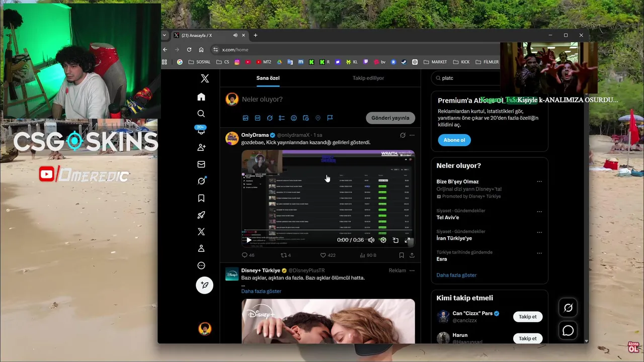Image resolution: width=644 pixels, height=362 pixels.
Task: Open Messages envelope icon
Action: [201, 164]
